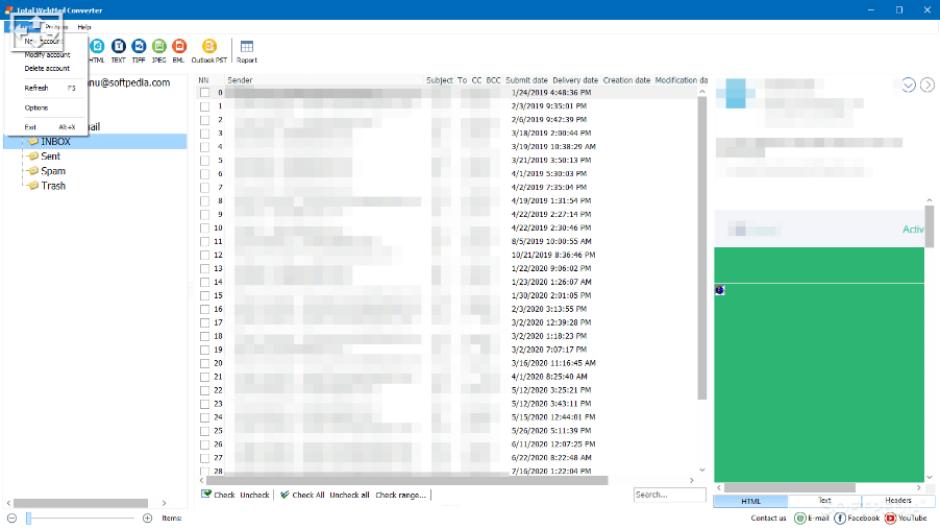Choose Modify account from the menu
The height and width of the screenshot is (529, 940).
pos(47,55)
